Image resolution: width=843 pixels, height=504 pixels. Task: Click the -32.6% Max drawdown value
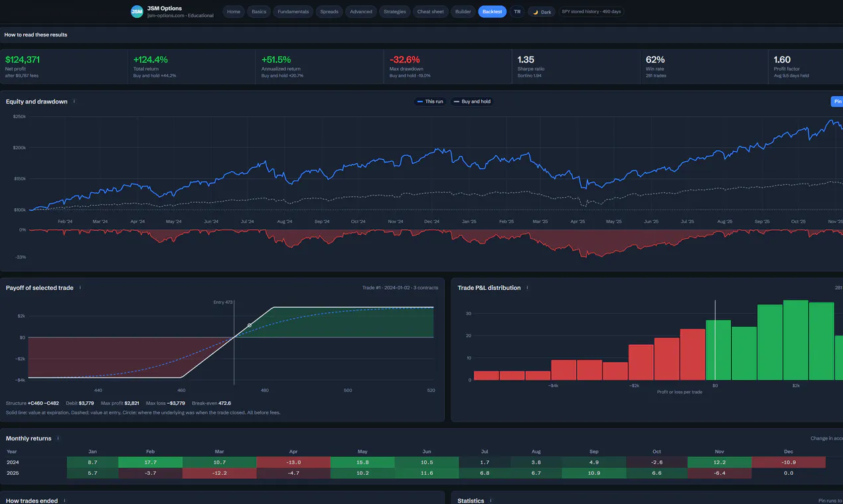point(404,60)
